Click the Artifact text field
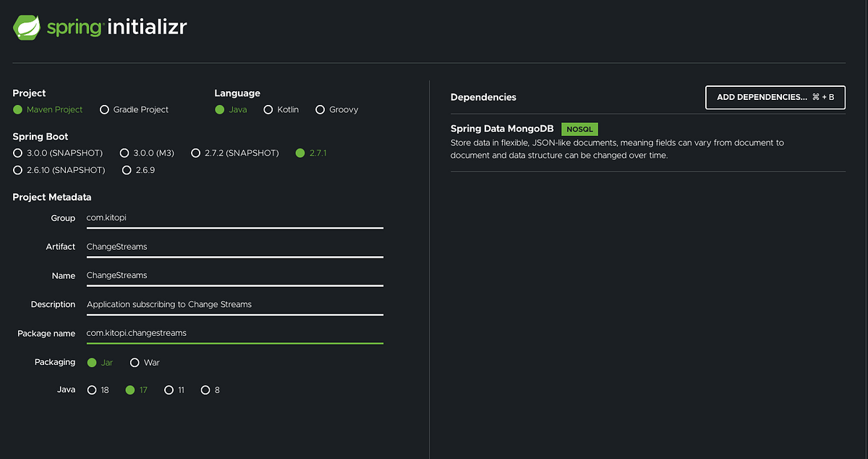 pos(234,247)
